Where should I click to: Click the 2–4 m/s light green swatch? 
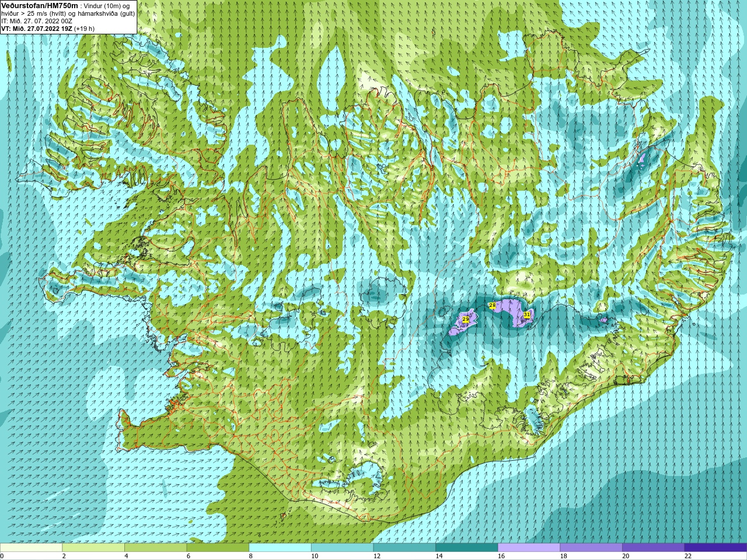93,547
